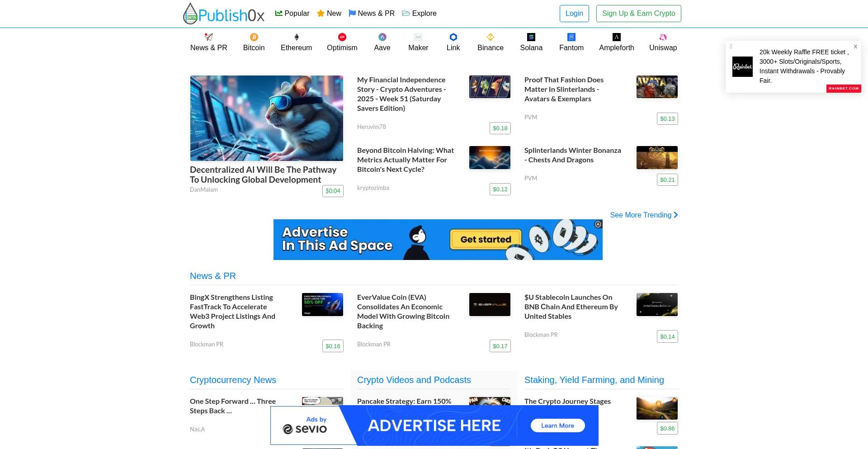Viewport: 868px width, 449px height.
Task: Click Sign Up & Earn Crypto
Action: (638, 14)
